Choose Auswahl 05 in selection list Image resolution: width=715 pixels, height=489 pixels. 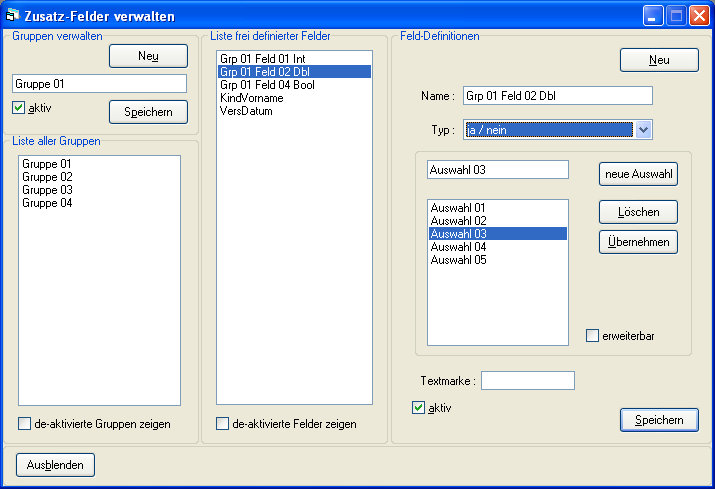point(458,260)
